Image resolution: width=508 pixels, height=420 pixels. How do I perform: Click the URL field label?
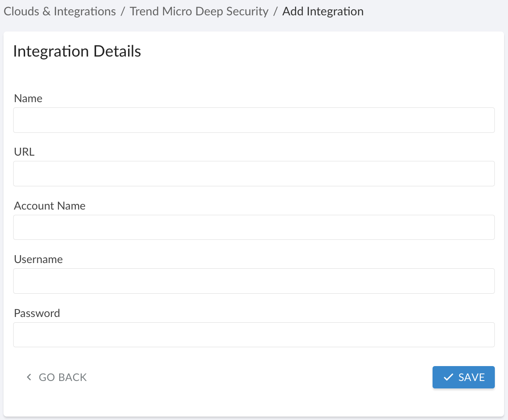pos(24,152)
